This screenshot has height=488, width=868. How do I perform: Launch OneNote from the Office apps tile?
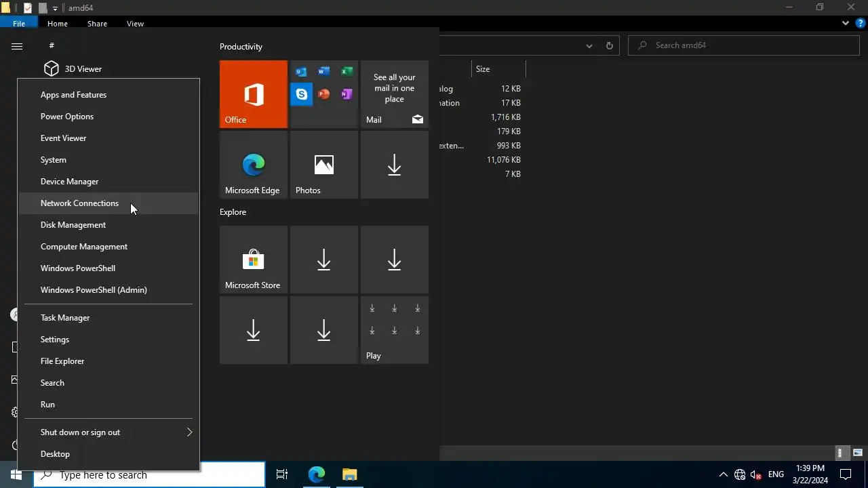[347, 94]
